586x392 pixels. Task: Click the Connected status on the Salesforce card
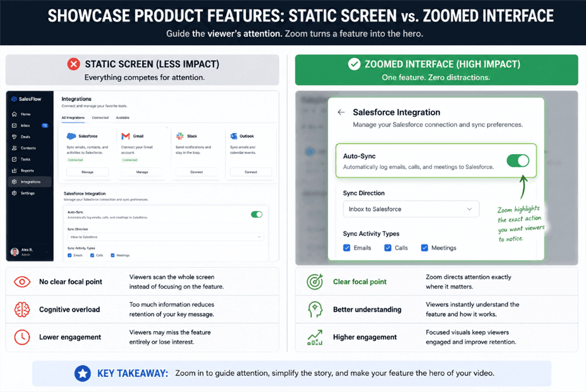tap(76, 160)
